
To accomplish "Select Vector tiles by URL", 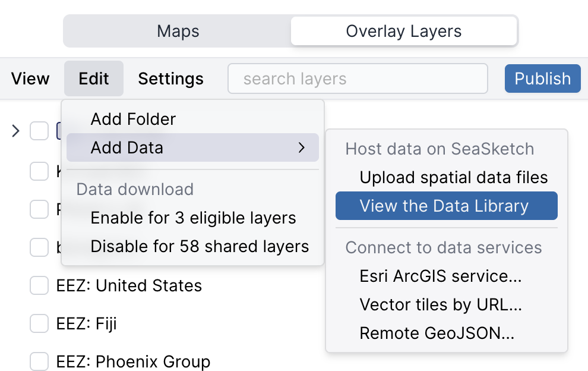I will click(x=441, y=304).
